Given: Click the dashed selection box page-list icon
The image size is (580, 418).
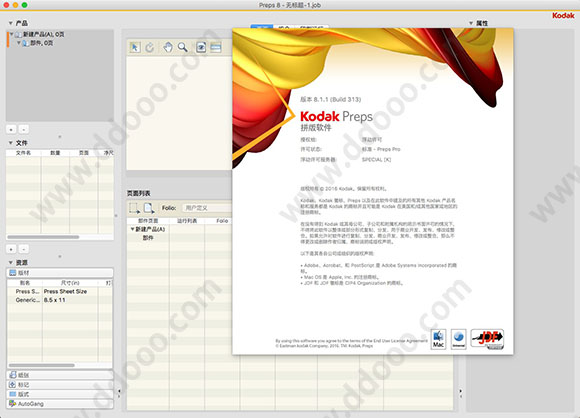Looking at the screenshot, I should tap(134, 208).
